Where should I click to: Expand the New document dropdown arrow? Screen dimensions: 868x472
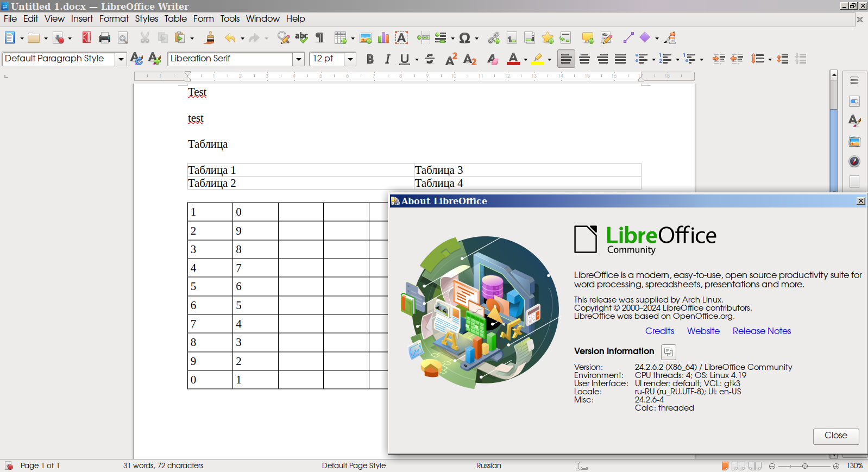[22, 39]
